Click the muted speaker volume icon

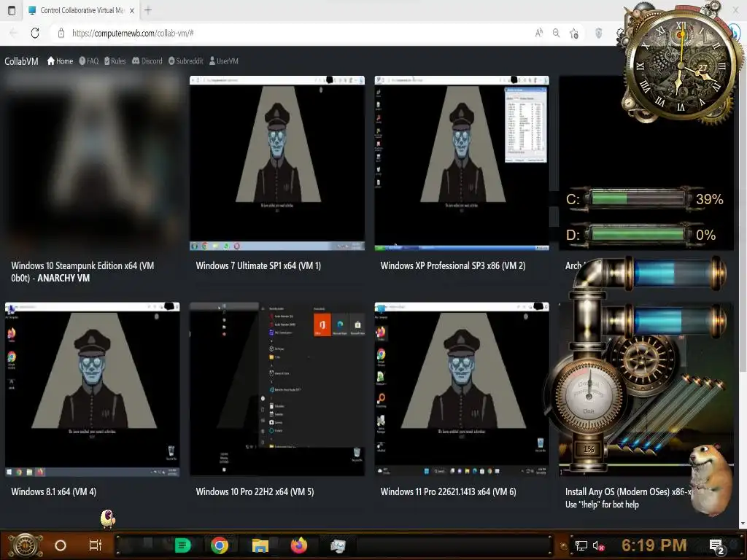tap(598, 545)
